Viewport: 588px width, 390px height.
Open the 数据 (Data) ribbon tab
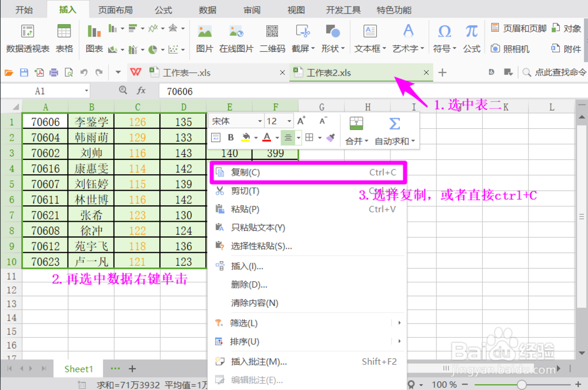(x=208, y=10)
